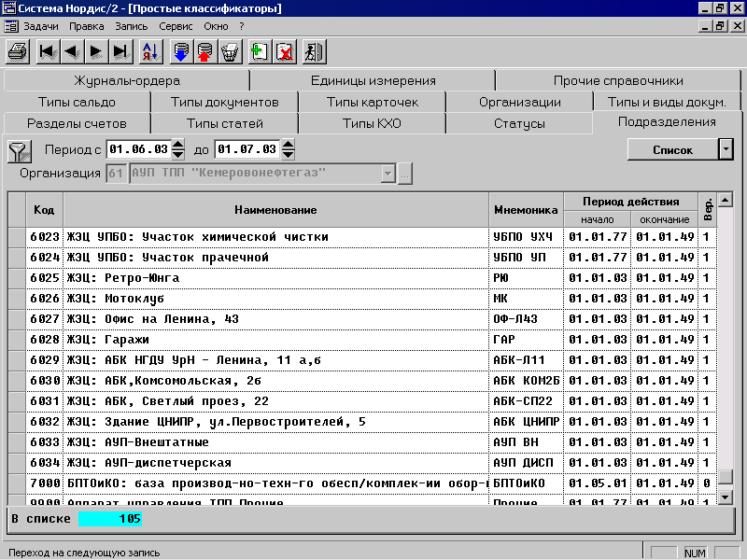Viewport: 747px width, 560px height.
Task: Open the Задачи menu
Action: 41,26
